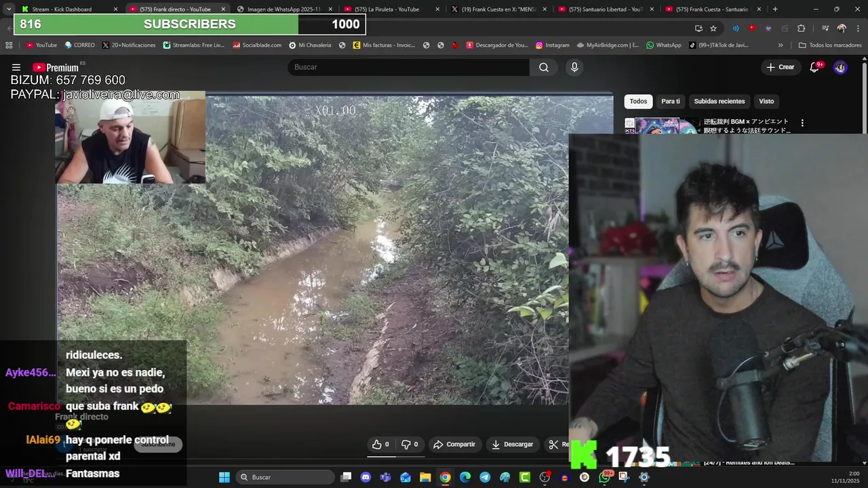Select the Subidas recientes filter chip
This screenshot has height=488, width=868.
pyautogui.click(x=719, y=102)
